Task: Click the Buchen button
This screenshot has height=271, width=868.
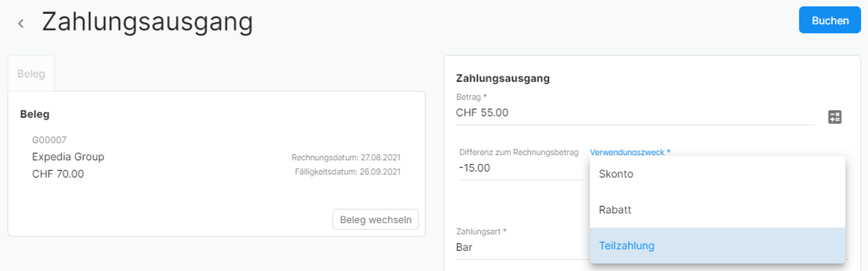Action: tap(830, 20)
